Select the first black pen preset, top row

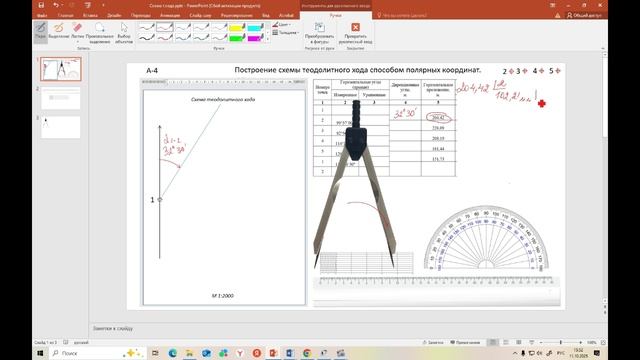pyautogui.click(x=146, y=27)
